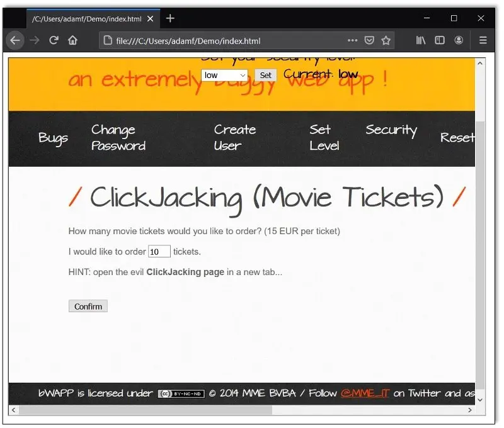Screen dimensions: 504x428
Task: Go to the Firefox home page
Action: click(x=72, y=40)
